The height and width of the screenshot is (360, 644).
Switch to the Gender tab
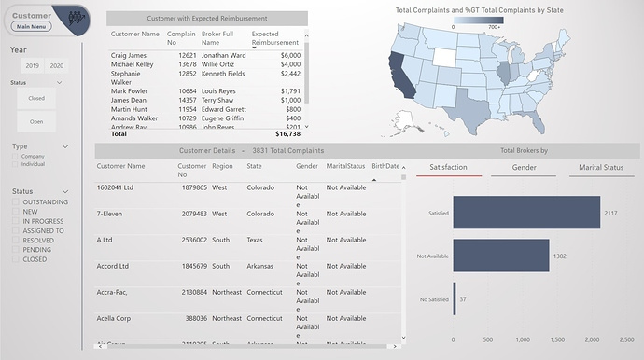point(524,168)
